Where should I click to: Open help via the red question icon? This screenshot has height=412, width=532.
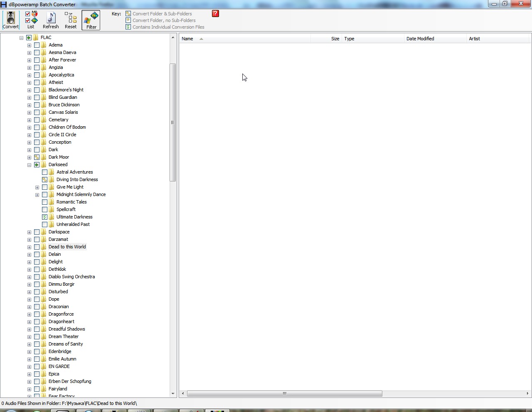point(215,13)
